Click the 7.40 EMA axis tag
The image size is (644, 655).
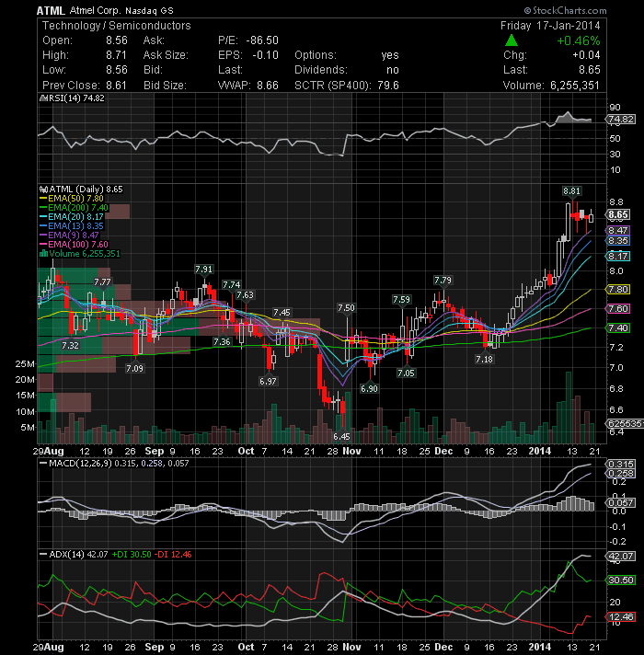pyautogui.click(x=617, y=328)
